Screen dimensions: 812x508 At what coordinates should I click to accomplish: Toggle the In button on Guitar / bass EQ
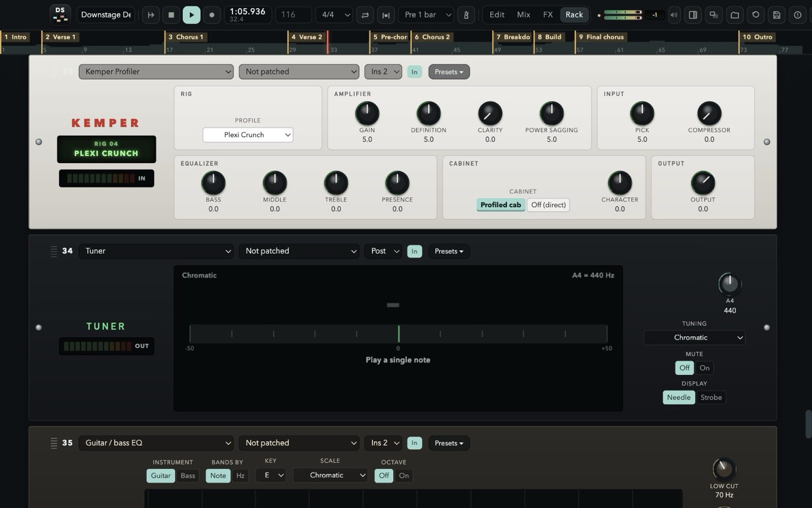pyautogui.click(x=414, y=443)
